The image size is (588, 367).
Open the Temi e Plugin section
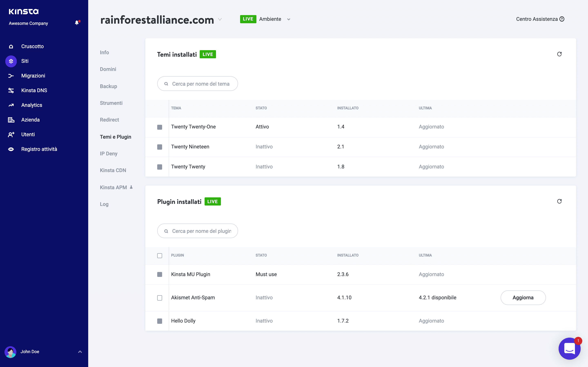point(116,137)
